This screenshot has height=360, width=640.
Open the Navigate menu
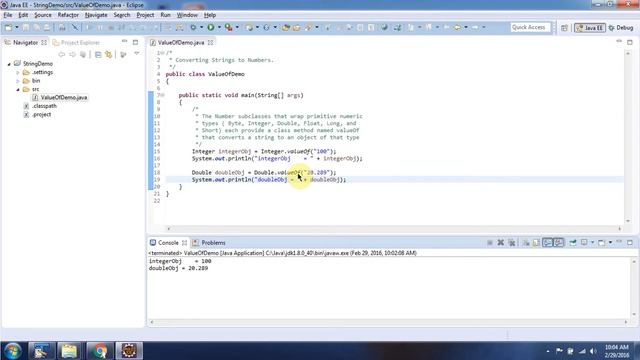96,15
